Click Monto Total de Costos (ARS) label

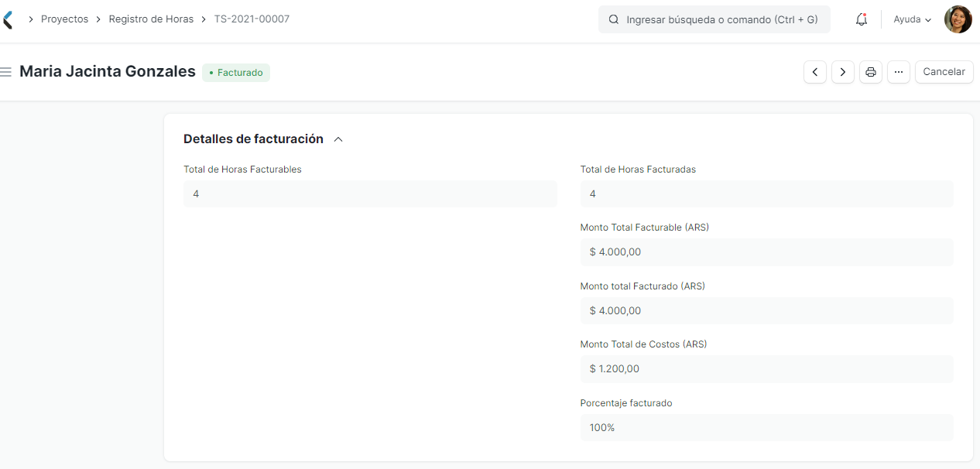coord(643,344)
